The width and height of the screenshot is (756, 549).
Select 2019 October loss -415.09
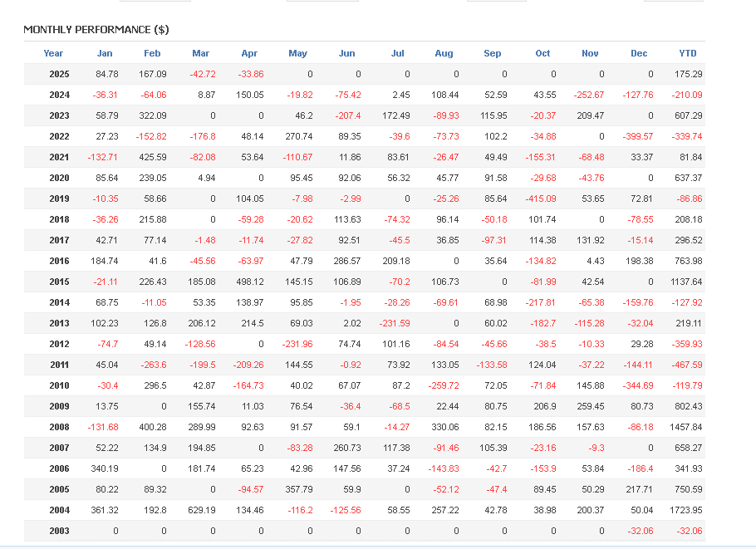(541, 199)
